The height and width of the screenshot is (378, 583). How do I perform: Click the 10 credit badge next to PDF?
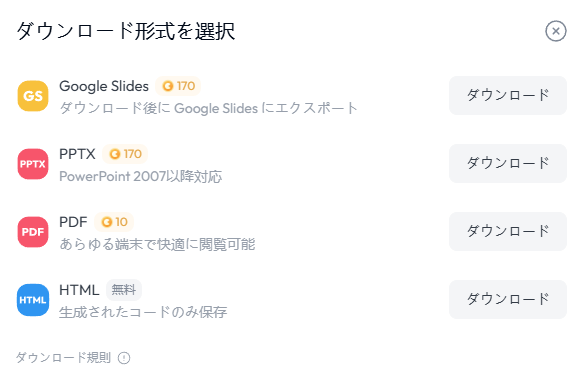pyautogui.click(x=114, y=222)
